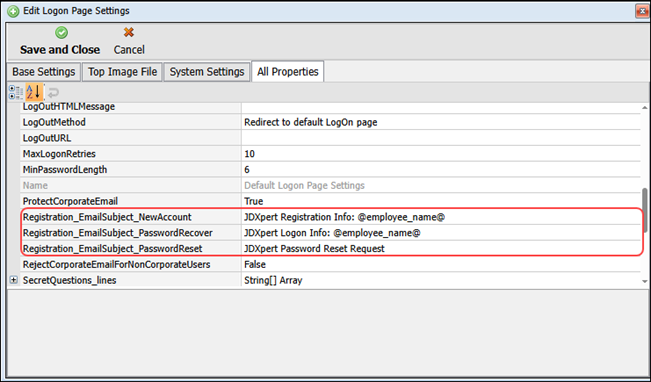651x382 pixels.
Task: Expand the SecretQuestions_lines row
Action: click(x=14, y=280)
